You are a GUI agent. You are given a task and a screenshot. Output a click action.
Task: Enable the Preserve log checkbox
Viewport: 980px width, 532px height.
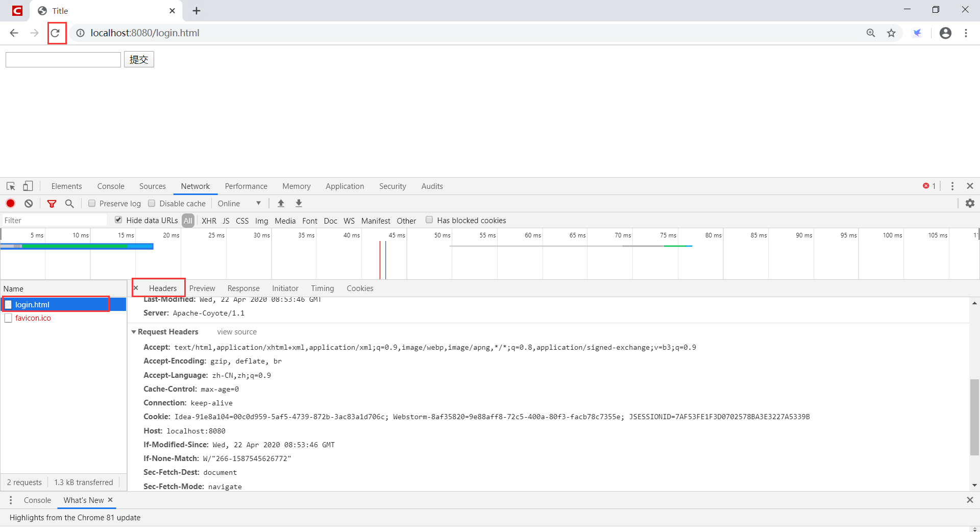(92, 203)
